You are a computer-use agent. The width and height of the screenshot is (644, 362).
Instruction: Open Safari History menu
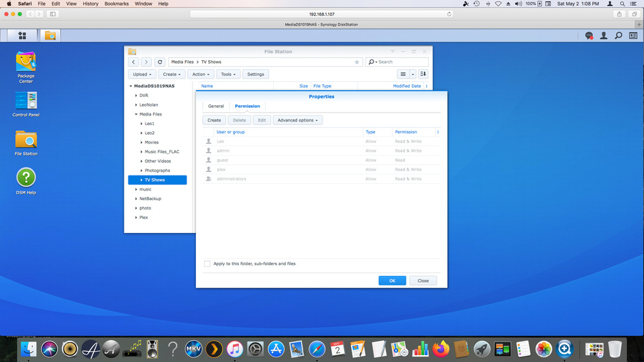pos(90,3)
